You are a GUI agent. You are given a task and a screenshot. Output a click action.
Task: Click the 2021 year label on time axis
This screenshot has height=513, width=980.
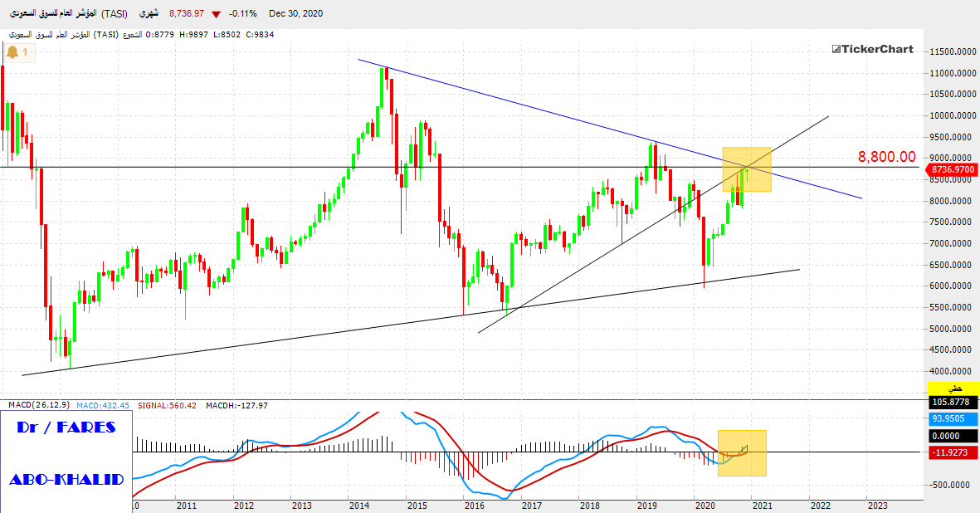(763, 506)
